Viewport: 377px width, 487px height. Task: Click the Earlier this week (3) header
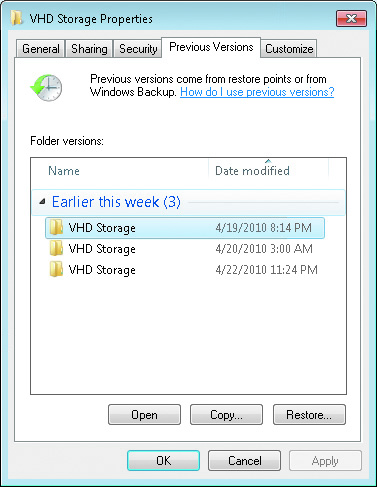point(116,202)
